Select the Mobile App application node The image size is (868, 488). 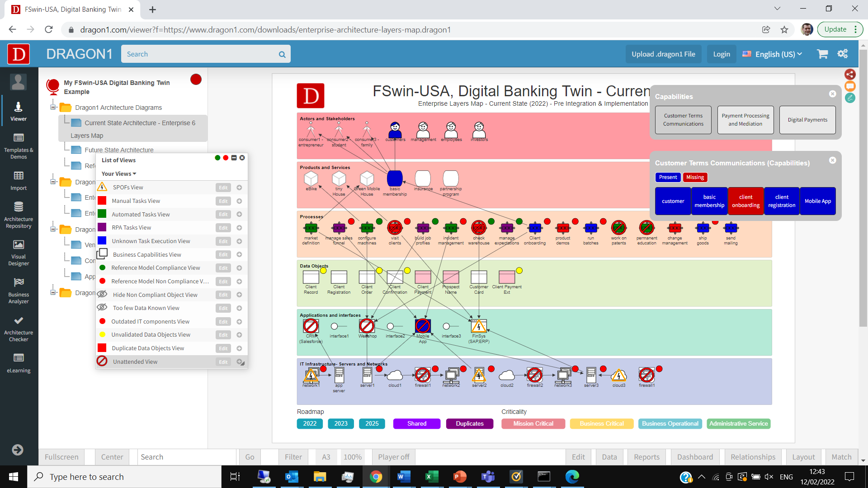point(423,326)
